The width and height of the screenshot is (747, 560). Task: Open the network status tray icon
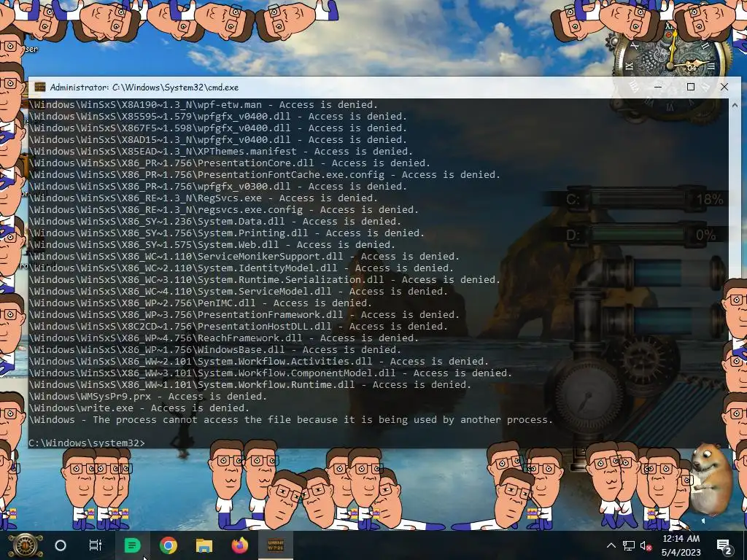pyautogui.click(x=629, y=545)
